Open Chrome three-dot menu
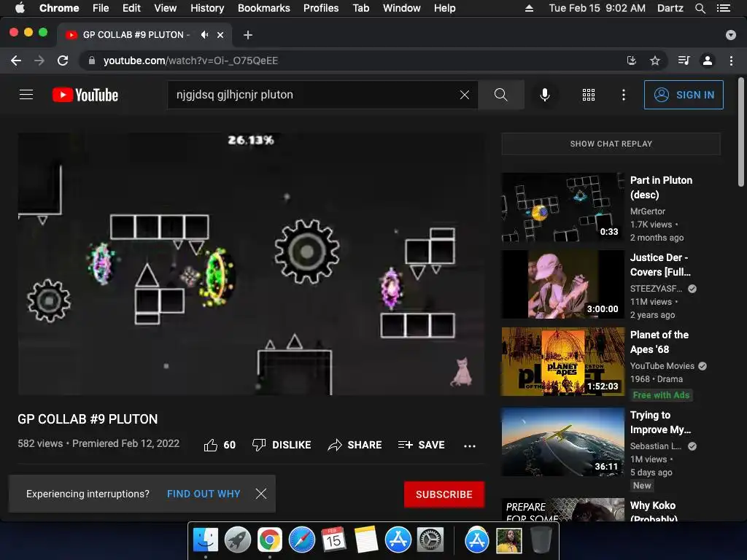 pyautogui.click(x=731, y=61)
